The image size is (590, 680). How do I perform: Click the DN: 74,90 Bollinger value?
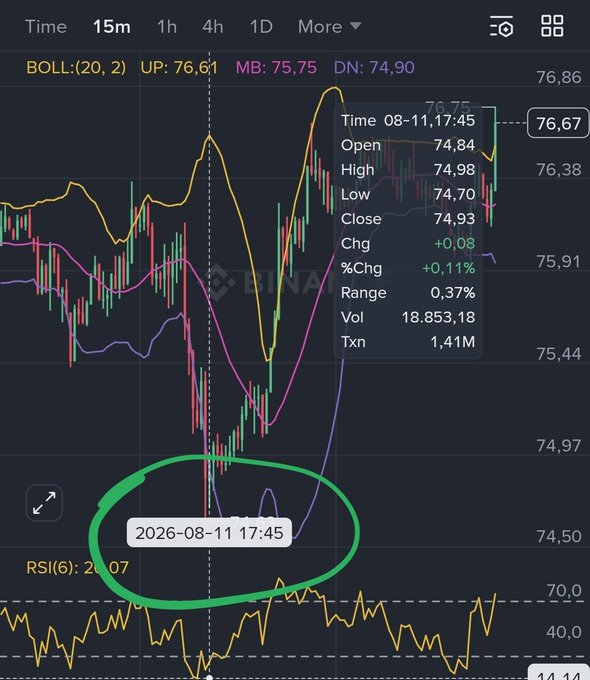[x=374, y=68]
